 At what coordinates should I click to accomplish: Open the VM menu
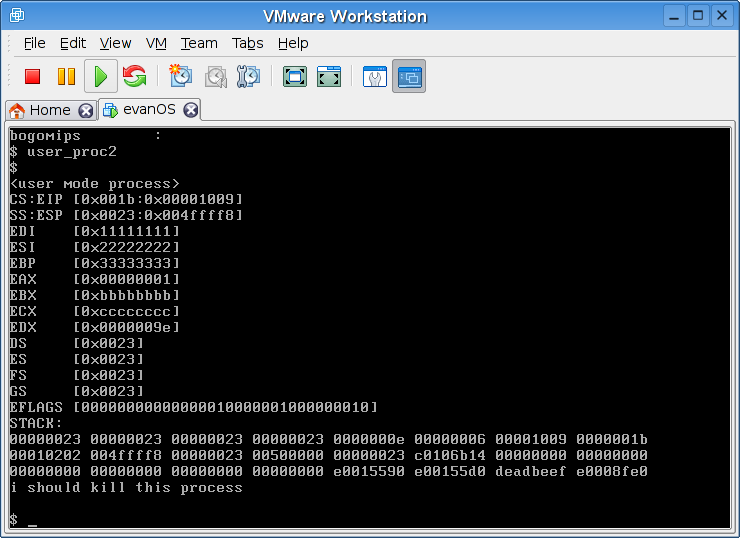[x=156, y=43]
